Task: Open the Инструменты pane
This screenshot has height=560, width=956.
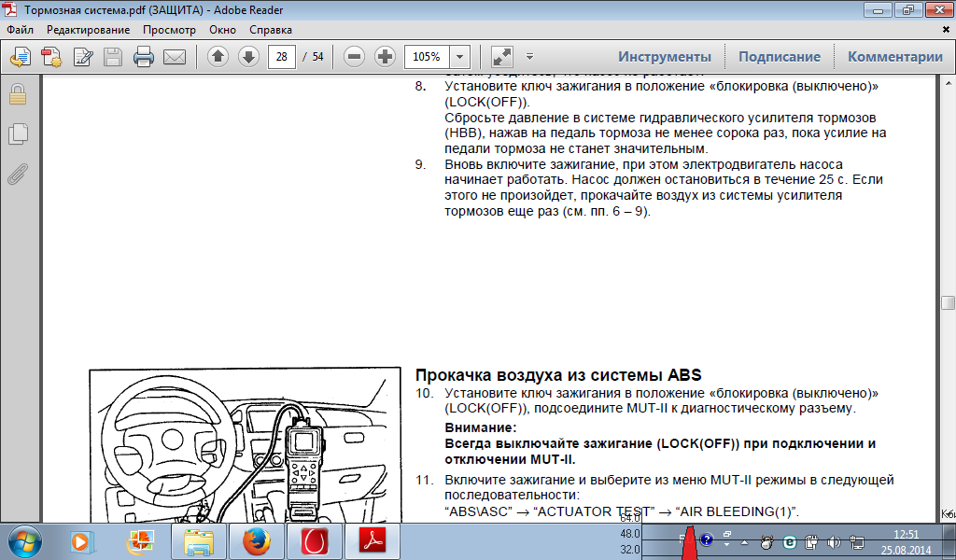Action: click(x=664, y=57)
